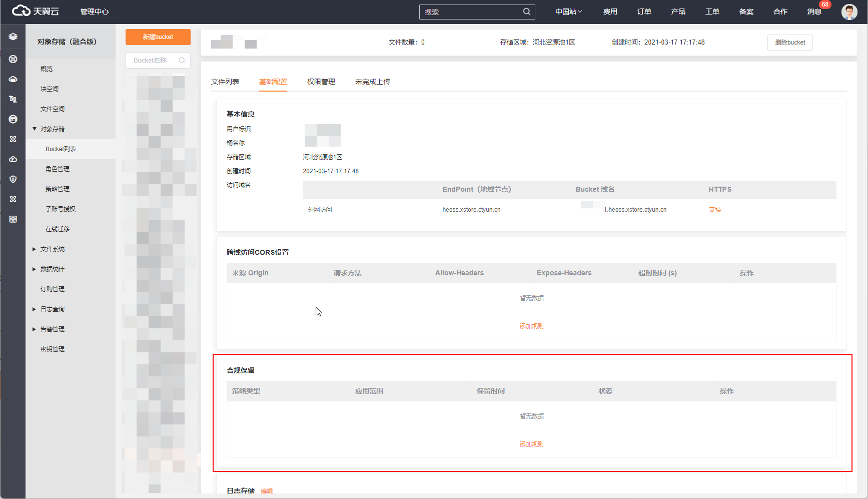Open the 工单 top menu
868x499 pixels.
[x=712, y=12]
